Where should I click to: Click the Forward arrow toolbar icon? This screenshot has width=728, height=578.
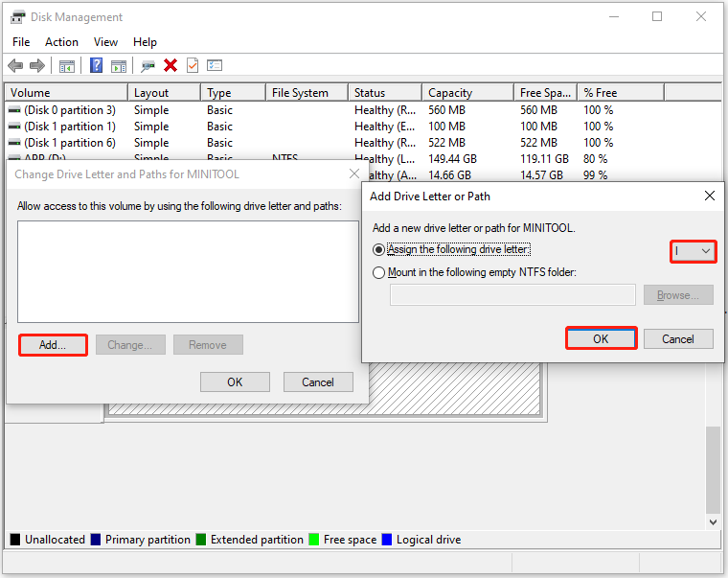pos(37,65)
